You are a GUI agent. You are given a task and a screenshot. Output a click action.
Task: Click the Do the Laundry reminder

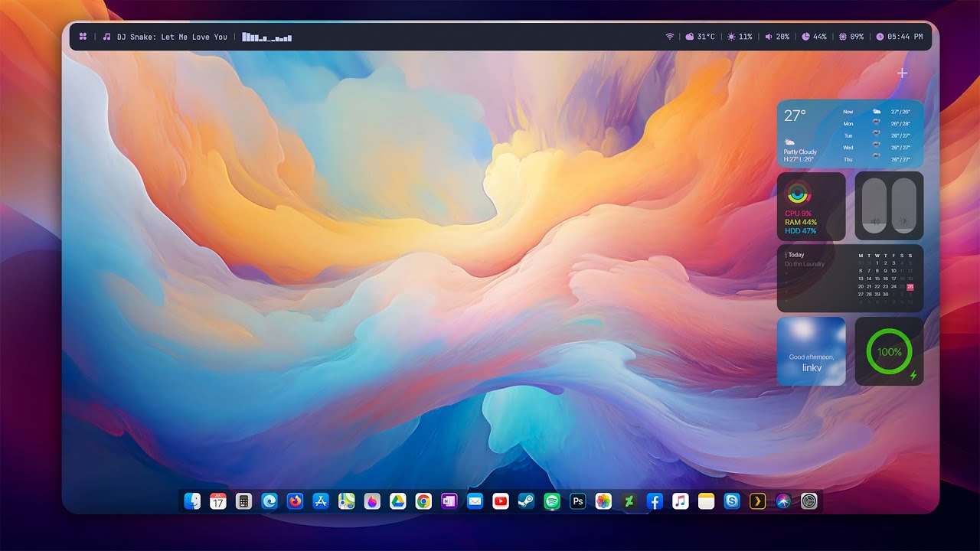pyautogui.click(x=805, y=264)
